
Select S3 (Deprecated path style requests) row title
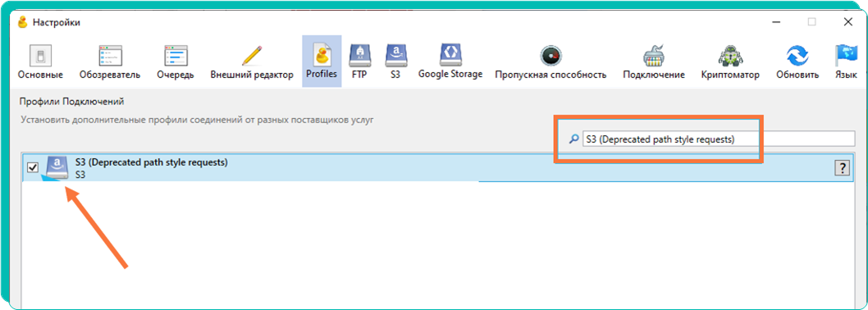click(152, 162)
